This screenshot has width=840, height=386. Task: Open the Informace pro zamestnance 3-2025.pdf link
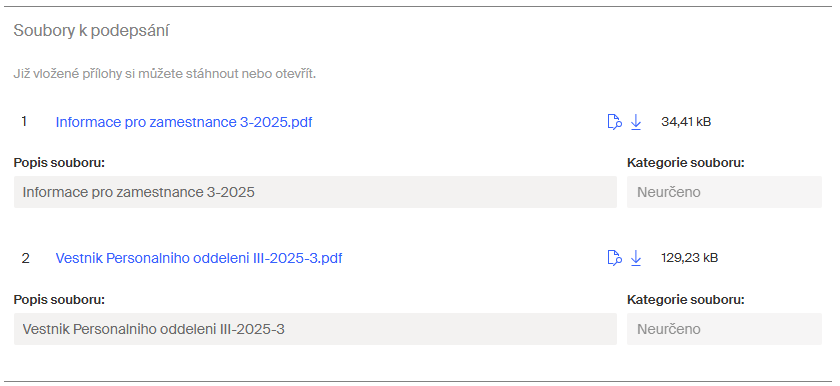[184, 123]
